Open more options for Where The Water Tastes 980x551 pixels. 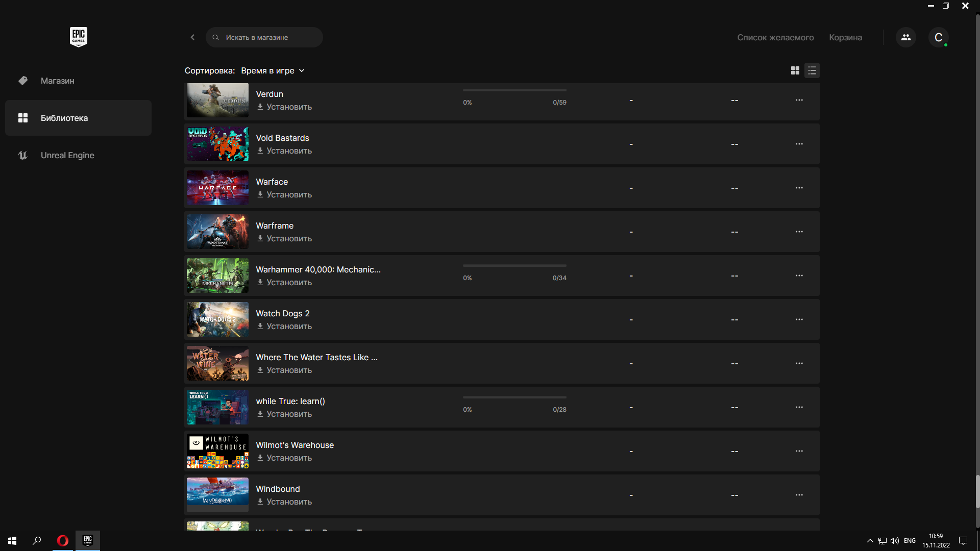click(799, 364)
